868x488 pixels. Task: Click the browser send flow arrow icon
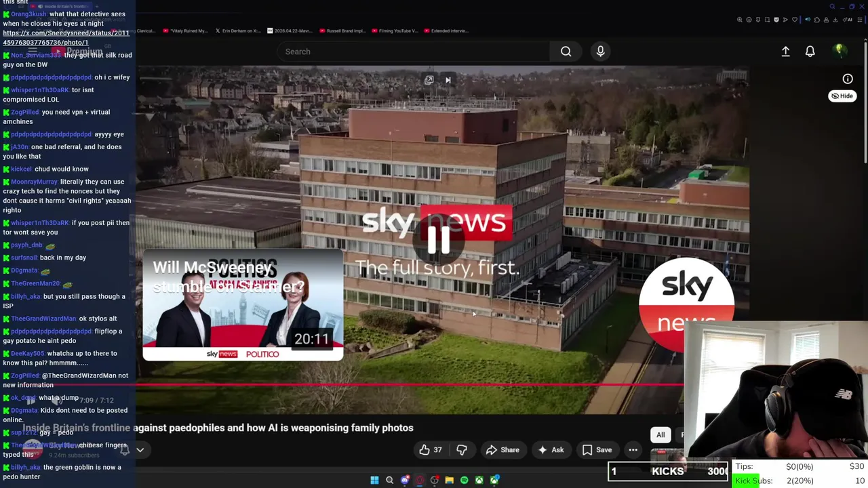[785, 20]
